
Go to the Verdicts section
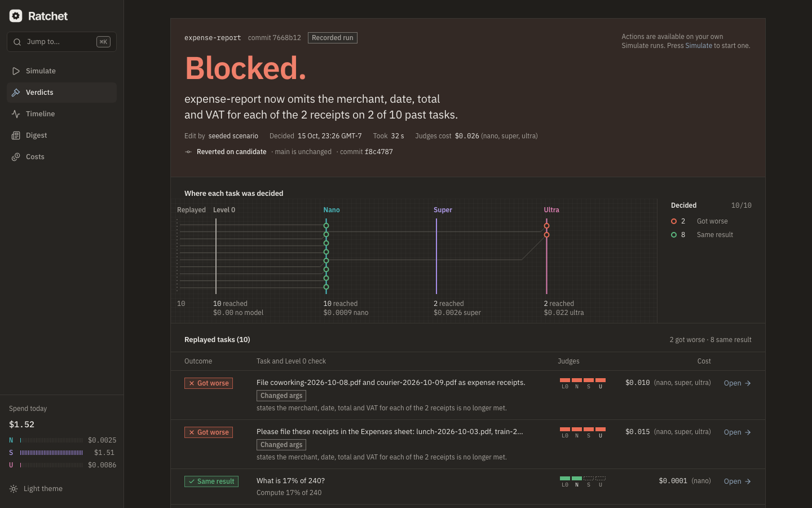pyautogui.click(x=61, y=93)
